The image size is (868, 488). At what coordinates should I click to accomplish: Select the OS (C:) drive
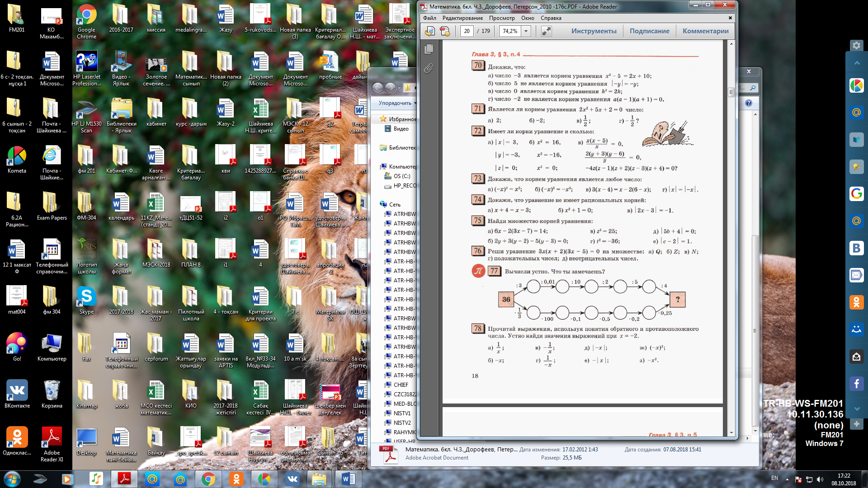tap(401, 176)
